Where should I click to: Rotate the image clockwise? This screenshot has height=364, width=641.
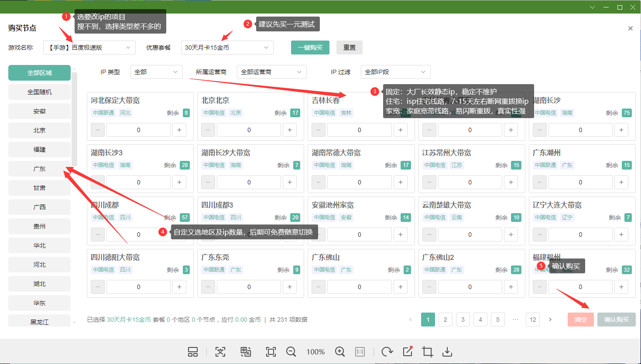click(x=387, y=352)
